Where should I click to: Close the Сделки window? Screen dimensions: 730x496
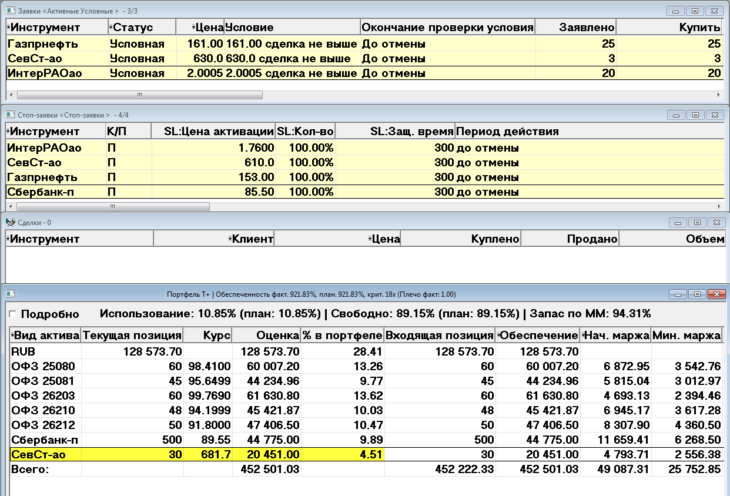pyautogui.click(x=716, y=223)
